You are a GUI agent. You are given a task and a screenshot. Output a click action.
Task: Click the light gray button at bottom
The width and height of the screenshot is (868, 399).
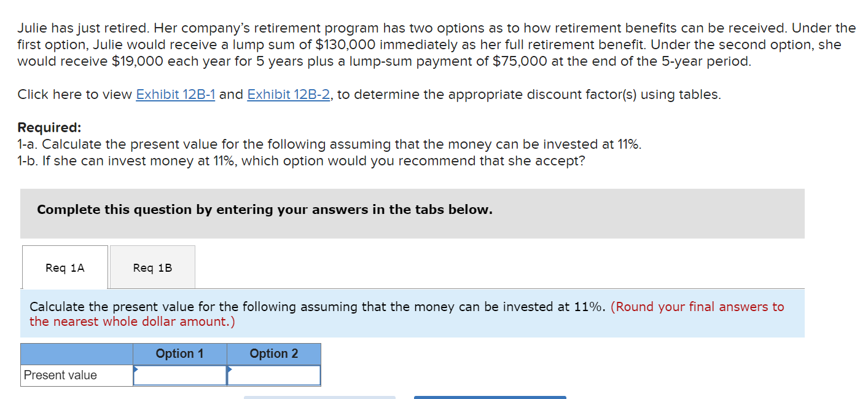coord(319,397)
